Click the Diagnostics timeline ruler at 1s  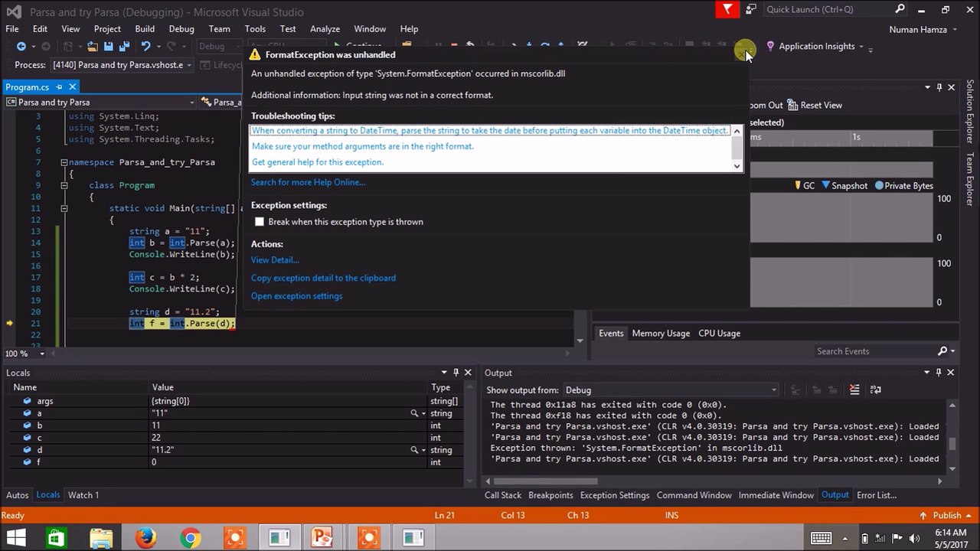click(x=856, y=138)
